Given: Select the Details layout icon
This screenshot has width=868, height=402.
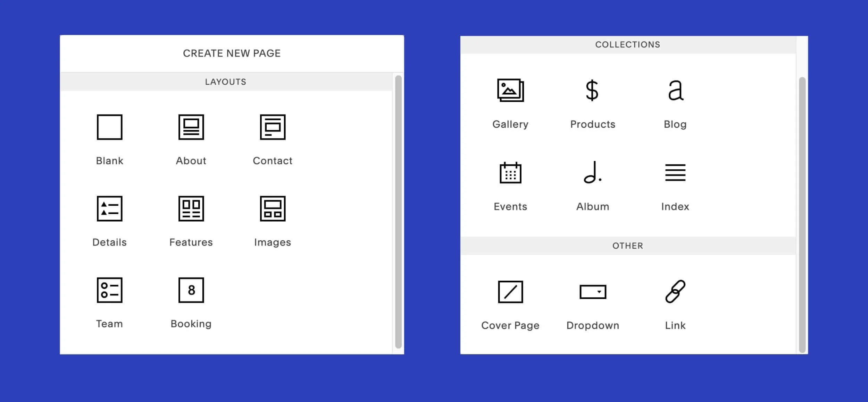Looking at the screenshot, I should pos(109,208).
